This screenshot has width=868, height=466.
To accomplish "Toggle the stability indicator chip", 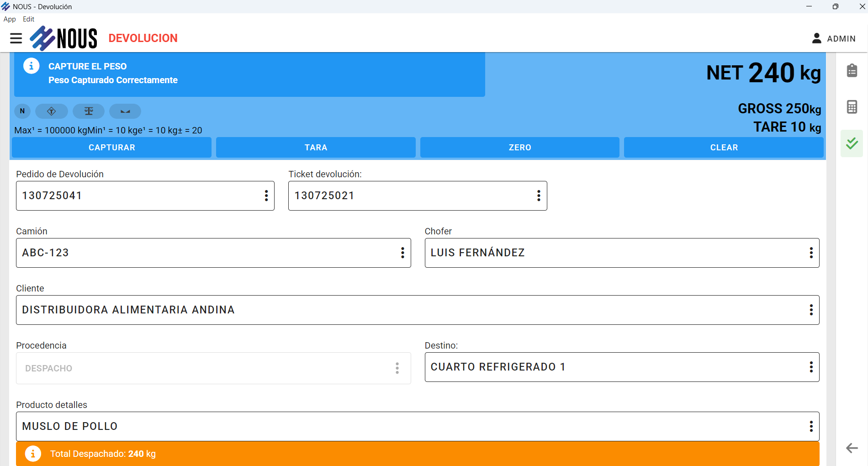I will [125, 111].
